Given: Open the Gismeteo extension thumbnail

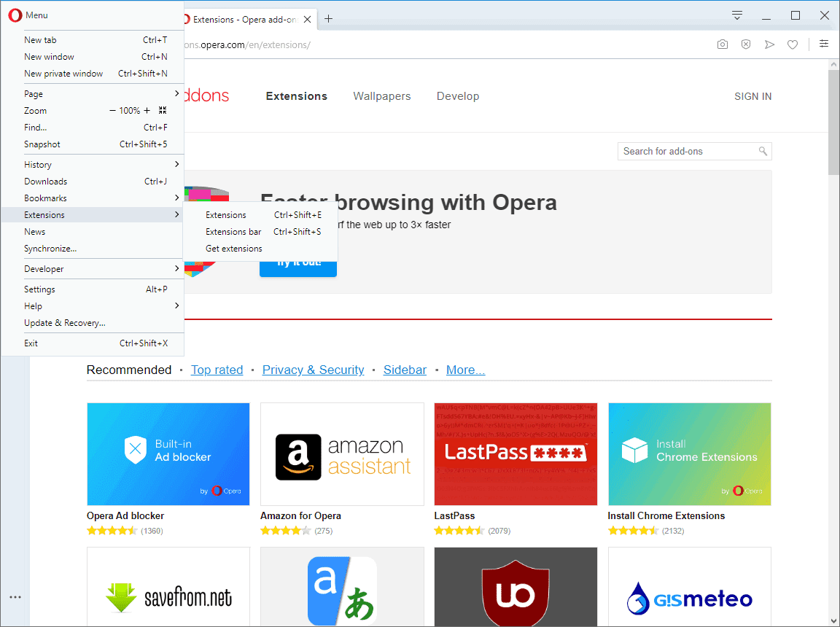Looking at the screenshot, I should click(690, 586).
